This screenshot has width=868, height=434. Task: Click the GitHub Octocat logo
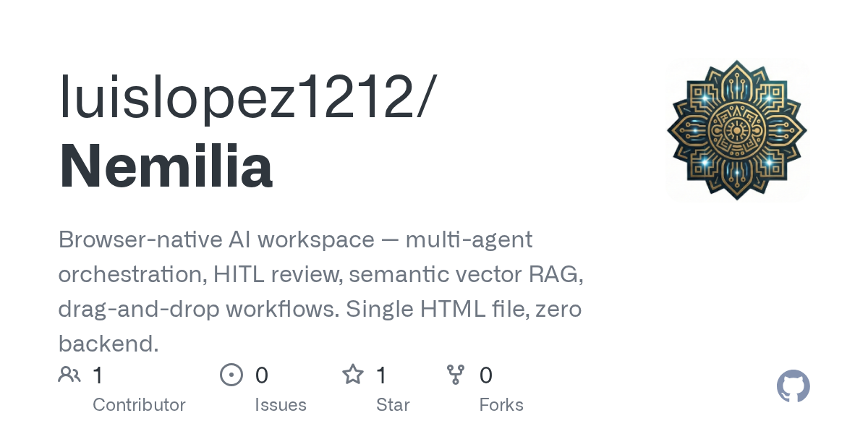tap(793, 387)
